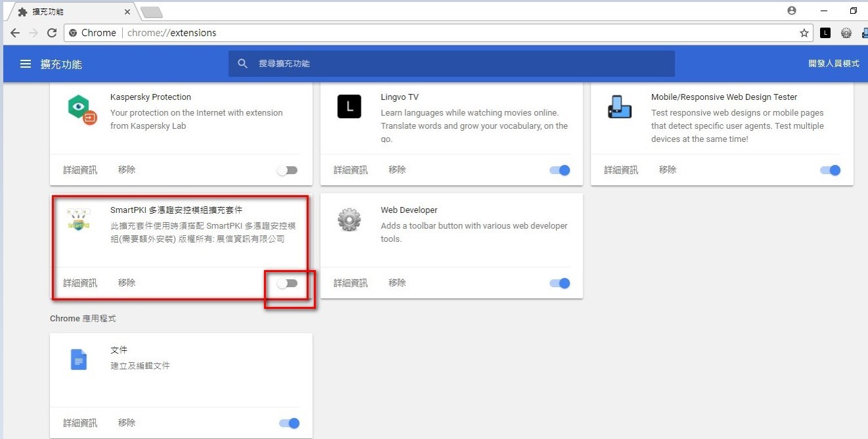Click 移除 for Mobile/Responsive Web Design Tester
Viewport: 868px width, 439px height.
(x=668, y=170)
